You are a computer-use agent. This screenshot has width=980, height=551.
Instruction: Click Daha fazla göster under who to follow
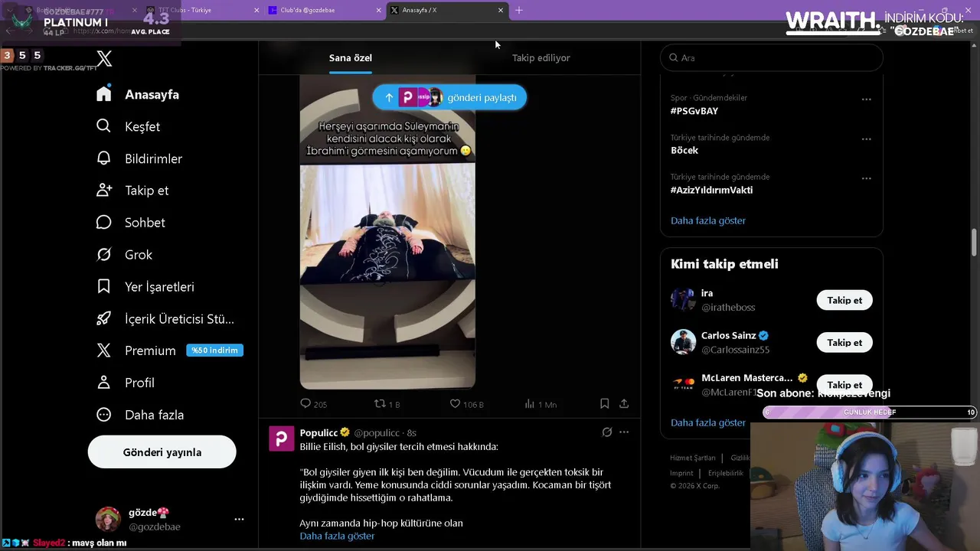coord(708,422)
